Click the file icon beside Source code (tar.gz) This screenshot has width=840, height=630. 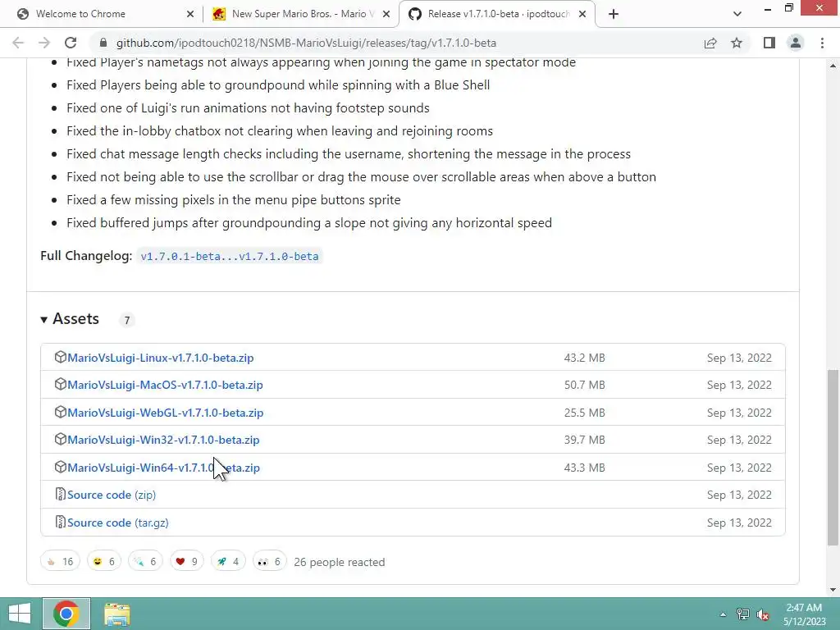click(61, 522)
